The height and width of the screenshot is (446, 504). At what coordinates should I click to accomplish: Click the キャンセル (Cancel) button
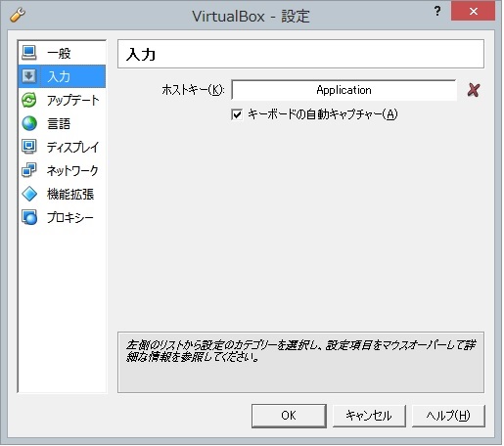point(369,416)
